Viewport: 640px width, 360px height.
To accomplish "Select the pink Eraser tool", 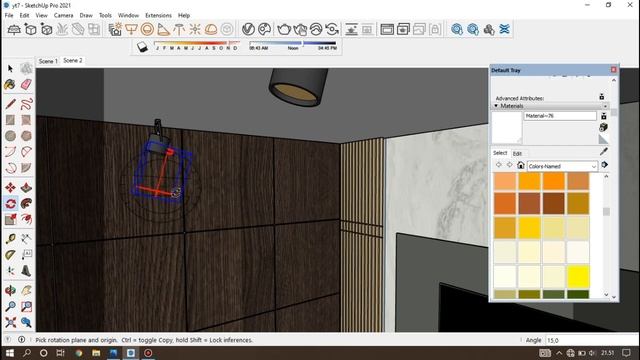I will click(26, 84).
